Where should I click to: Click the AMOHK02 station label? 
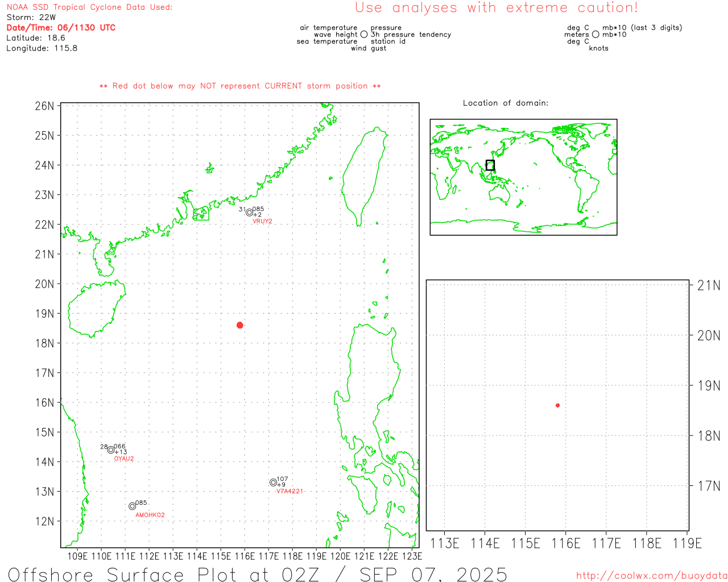click(150, 515)
